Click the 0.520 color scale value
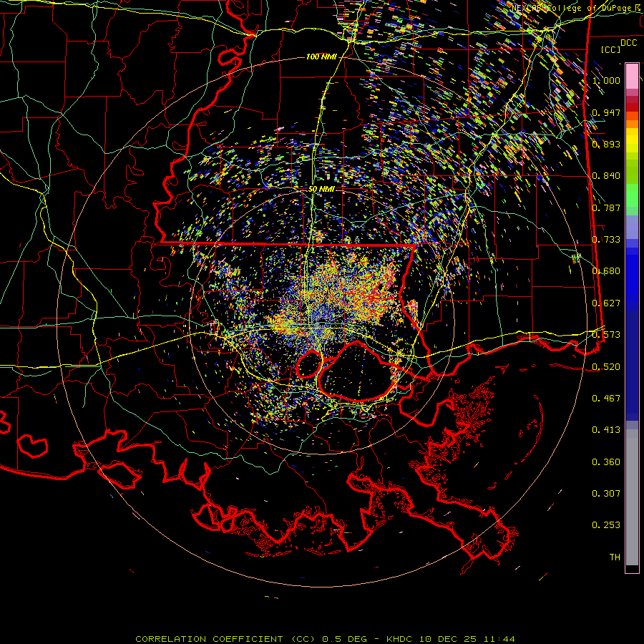Image resolution: width=644 pixels, height=644 pixels. pyautogui.click(x=606, y=367)
